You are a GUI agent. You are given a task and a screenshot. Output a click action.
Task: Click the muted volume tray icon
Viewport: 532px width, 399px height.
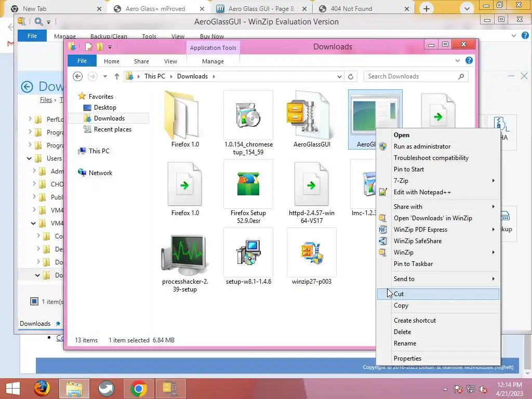(x=483, y=389)
